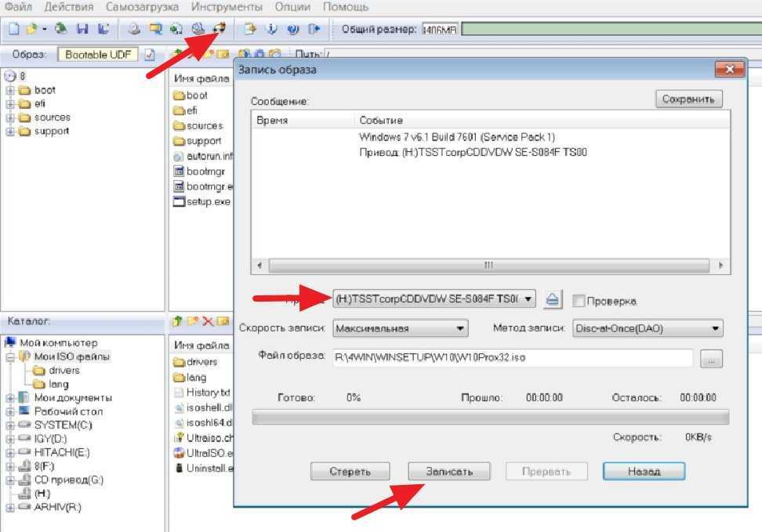Collapse the Мои ISO файлы tree node

(10, 357)
